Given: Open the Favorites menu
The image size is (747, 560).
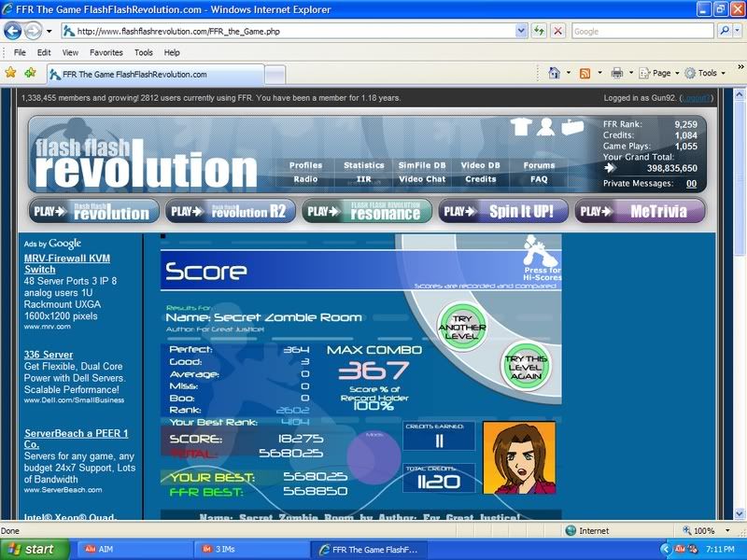Looking at the screenshot, I should point(106,52).
